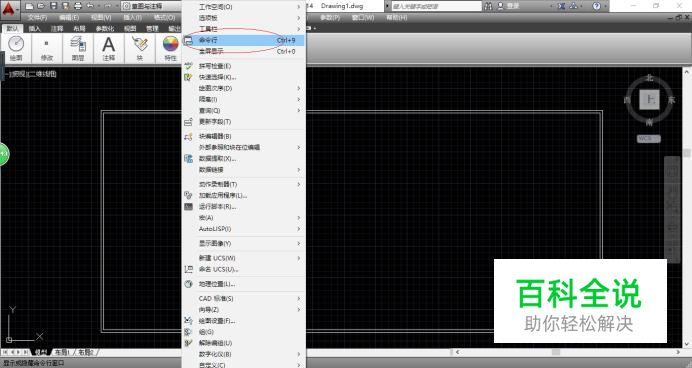
Task: Open the workspace dropdown 草图与注释
Action: click(x=150, y=6)
